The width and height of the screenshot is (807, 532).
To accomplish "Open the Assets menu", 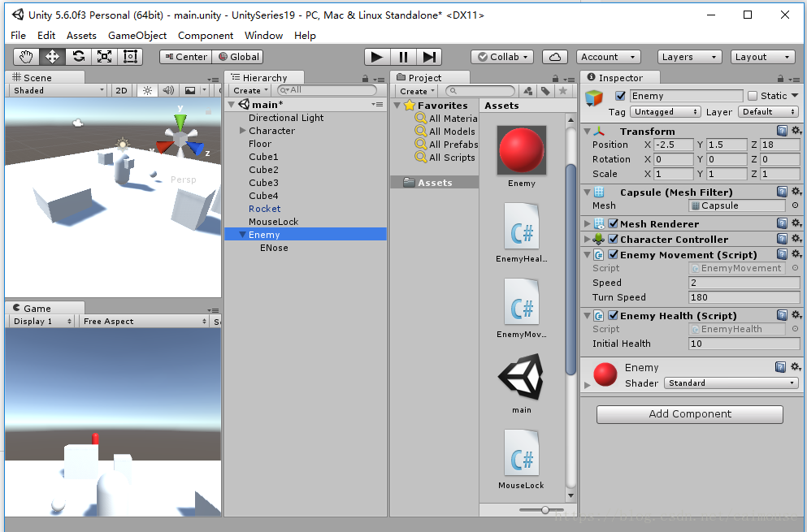I will (x=81, y=36).
